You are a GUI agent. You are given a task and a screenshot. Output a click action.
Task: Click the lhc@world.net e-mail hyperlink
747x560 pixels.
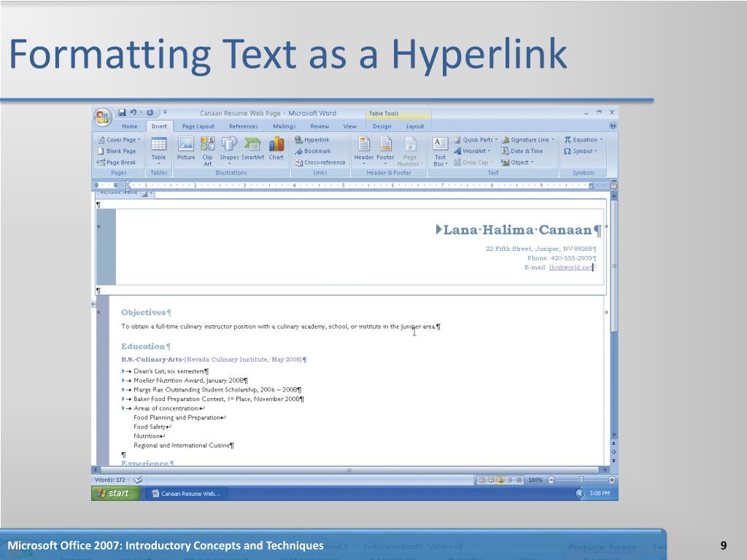(570, 268)
